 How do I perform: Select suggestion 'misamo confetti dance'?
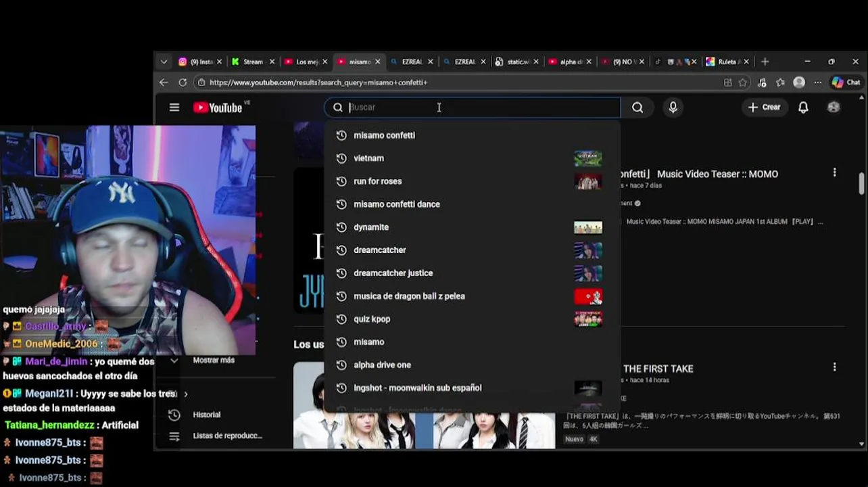[472, 204]
